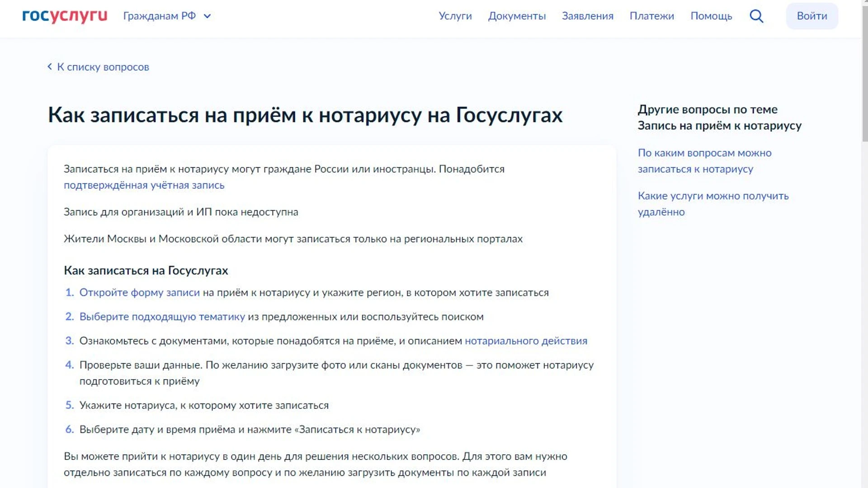This screenshot has width=868, height=488.
Task: Open the «Документы» menu item
Action: [x=517, y=16]
